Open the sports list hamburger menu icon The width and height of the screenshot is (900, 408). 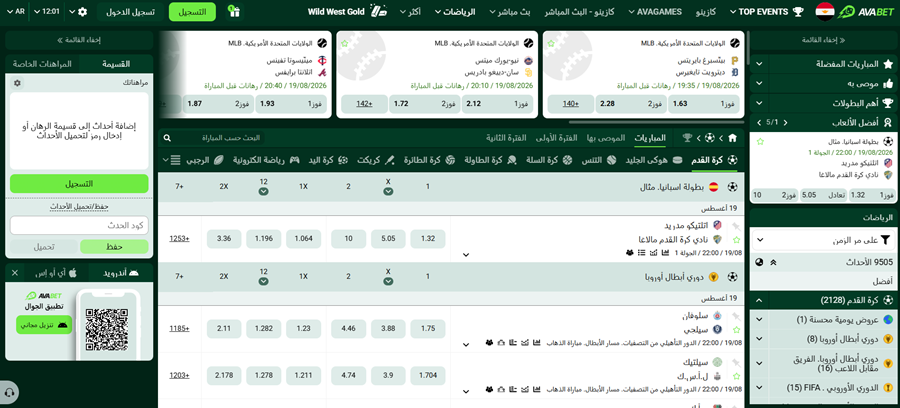tap(176, 160)
